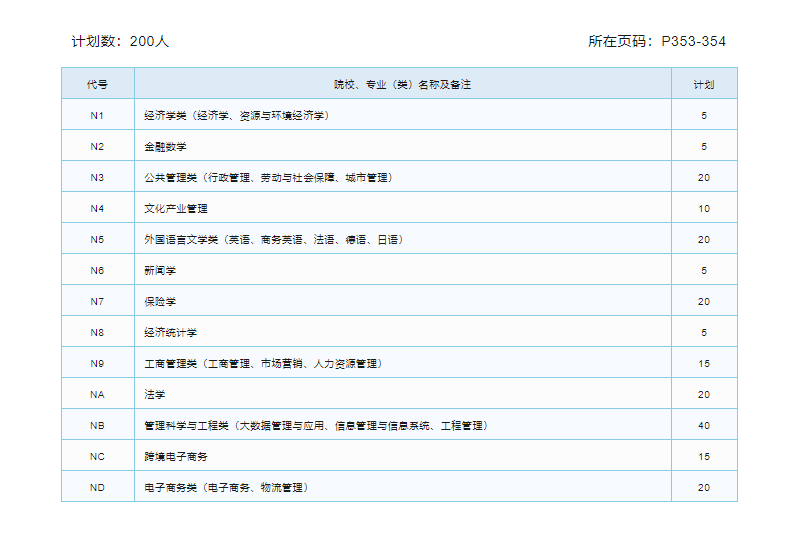Select the N5 code cell
The height and width of the screenshot is (537, 799).
97,240
